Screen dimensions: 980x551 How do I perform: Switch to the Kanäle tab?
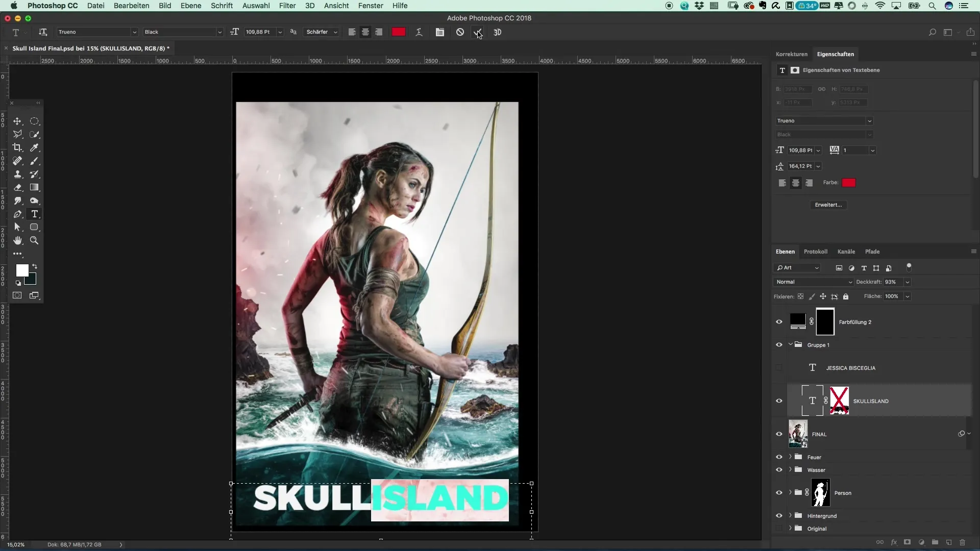click(846, 252)
